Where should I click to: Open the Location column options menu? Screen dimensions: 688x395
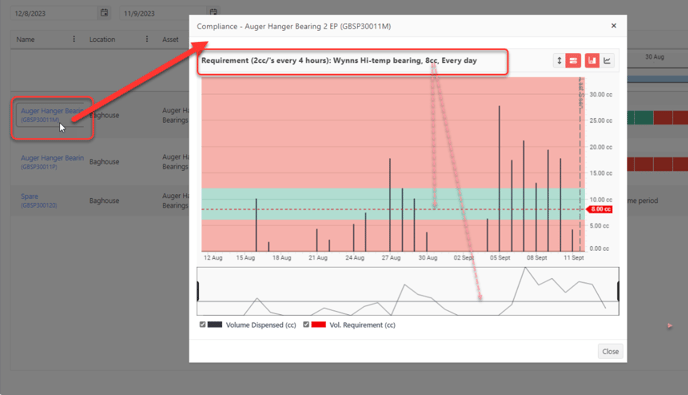tap(147, 39)
